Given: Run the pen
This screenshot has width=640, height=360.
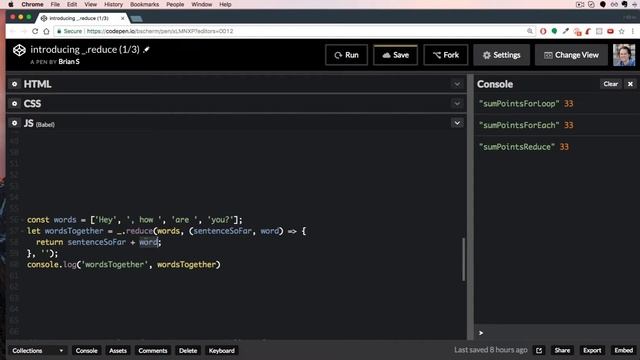Looking at the screenshot, I should 346,55.
